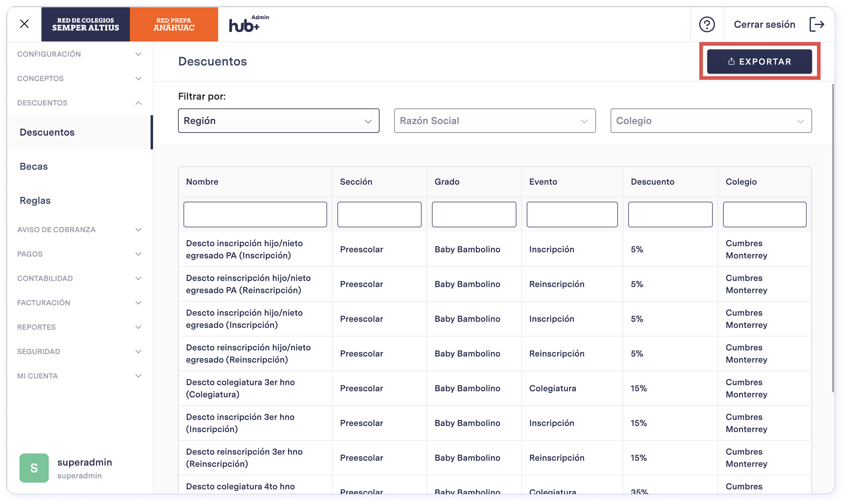Click Colegiatura event in 3er hno row

[x=552, y=388]
